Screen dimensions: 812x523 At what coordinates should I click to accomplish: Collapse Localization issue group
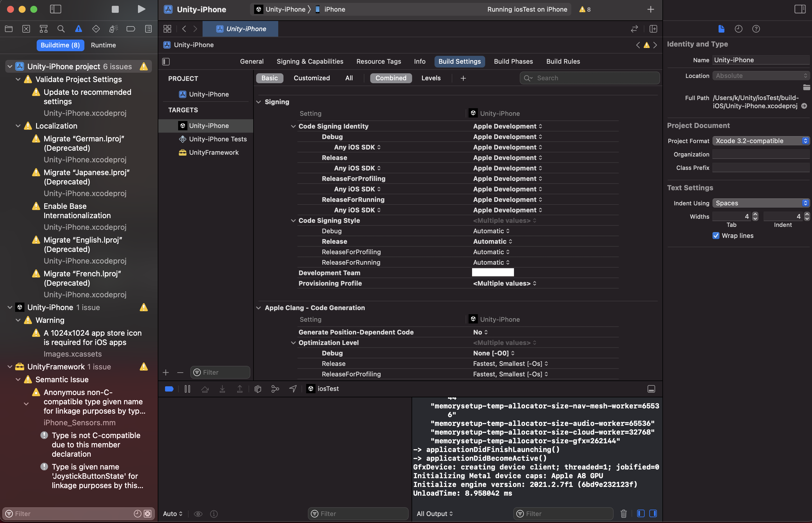tap(18, 126)
